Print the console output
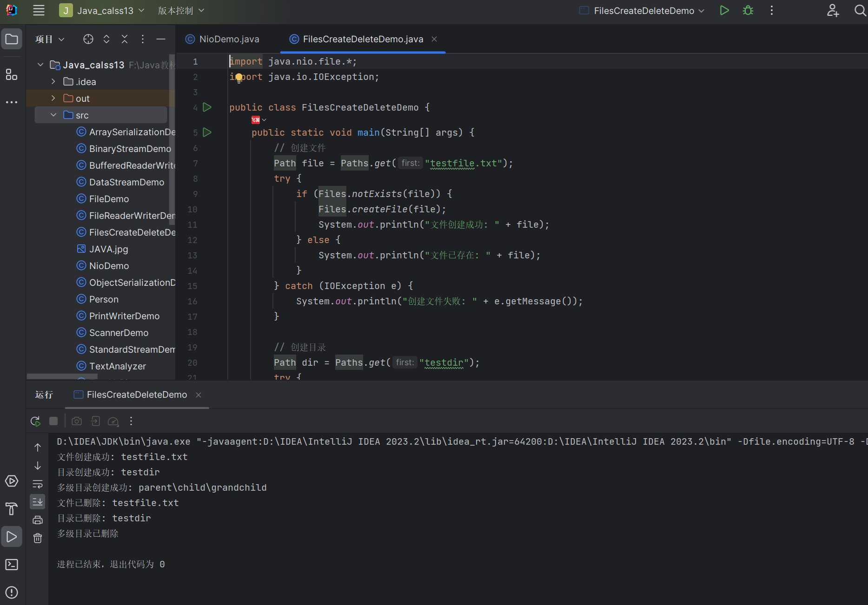 [x=38, y=520]
